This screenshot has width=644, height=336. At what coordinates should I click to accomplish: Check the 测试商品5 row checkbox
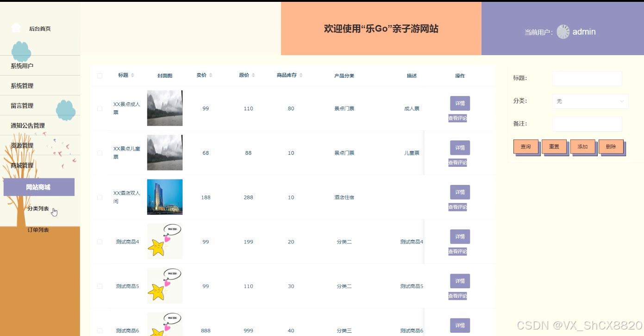(x=100, y=286)
